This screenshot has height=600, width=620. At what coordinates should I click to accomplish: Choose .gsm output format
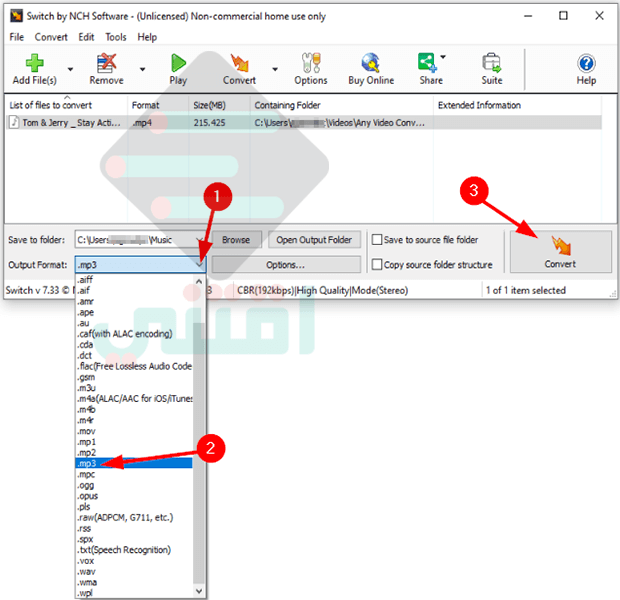(x=134, y=377)
